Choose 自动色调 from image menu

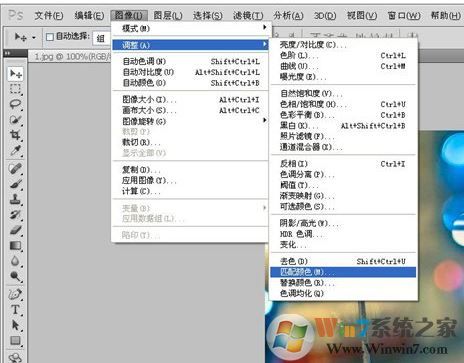coord(190,61)
